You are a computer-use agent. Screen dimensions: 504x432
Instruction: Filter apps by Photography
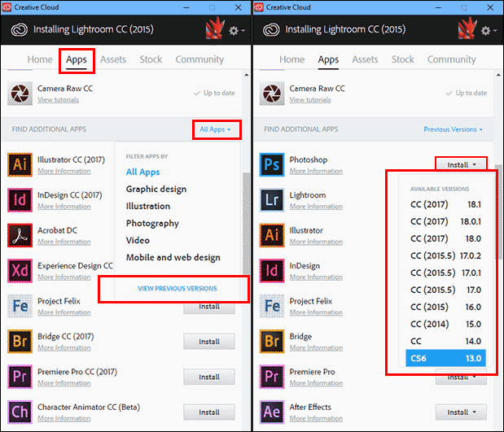(152, 223)
